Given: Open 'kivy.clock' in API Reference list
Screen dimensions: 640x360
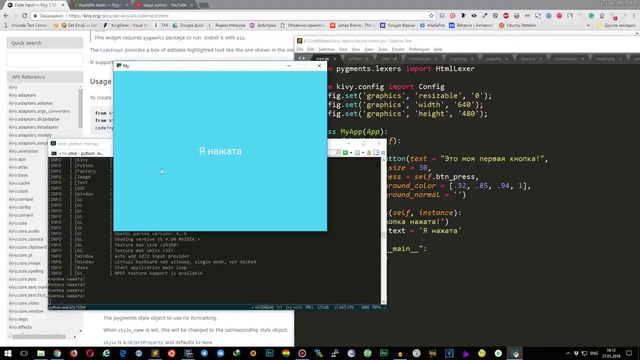Looking at the screenshot, I should (x=19, y=191).
